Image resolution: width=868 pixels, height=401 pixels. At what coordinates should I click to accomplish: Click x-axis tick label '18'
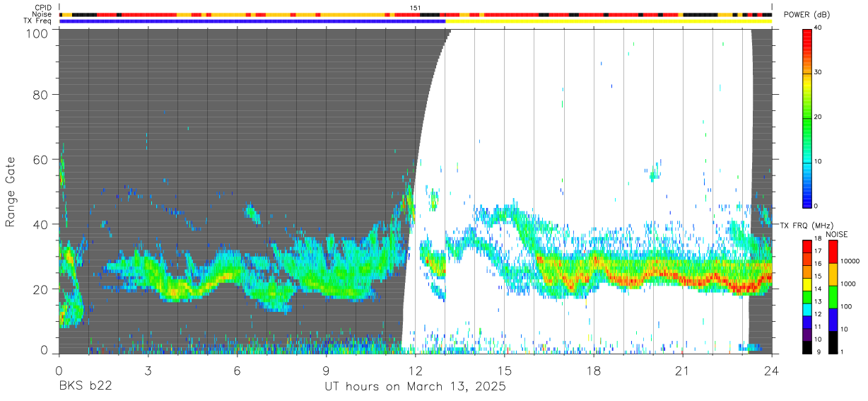(x=594, y=371)
